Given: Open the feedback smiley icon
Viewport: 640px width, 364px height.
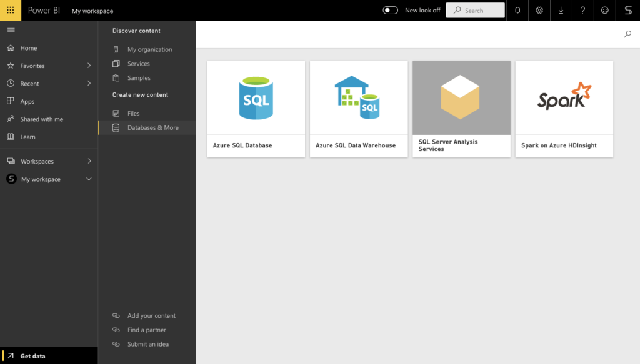Looking at the screenshot, I should pyautogui.click(x=604, y=11).
